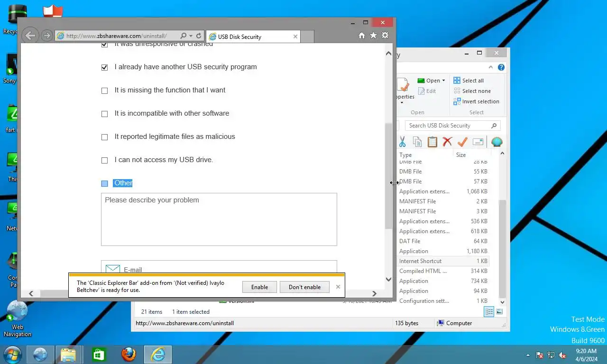Select the Configuration settings file row
The height and width of the screenshot is (364, 607).
pyautogui.click(x=443, y=301)
